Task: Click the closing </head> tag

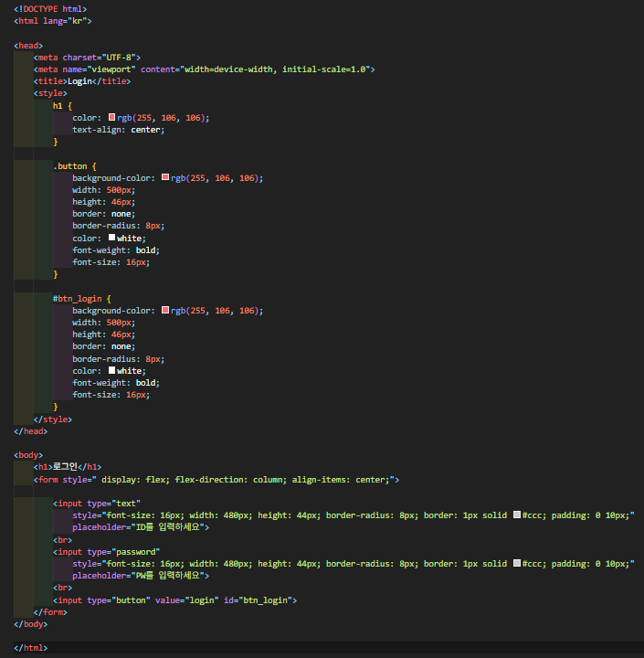Action: click(31, 431)
